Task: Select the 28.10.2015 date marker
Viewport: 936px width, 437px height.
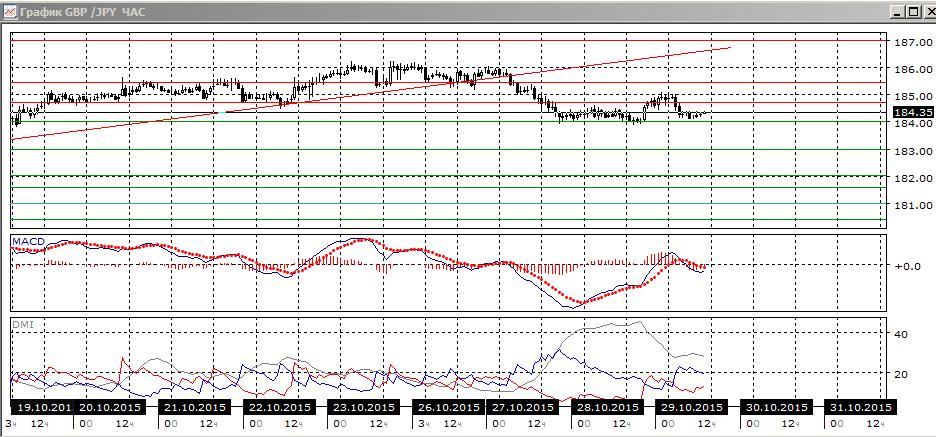Action: pos(608,408)
